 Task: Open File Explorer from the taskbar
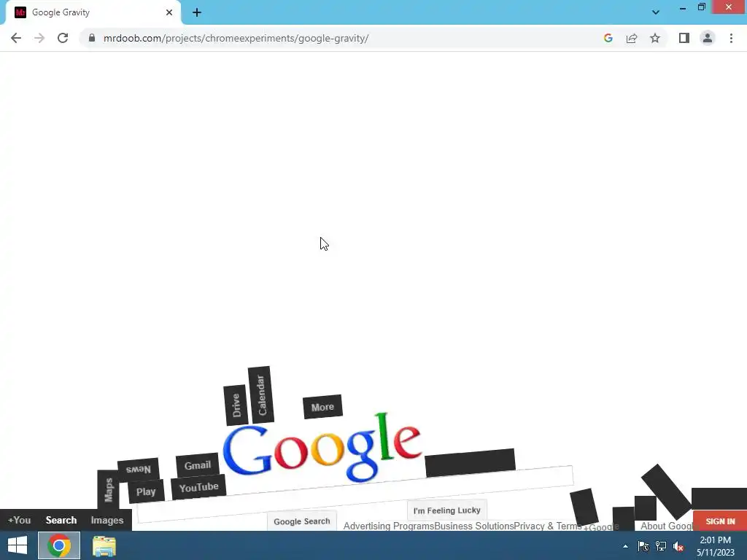point(104,545)
